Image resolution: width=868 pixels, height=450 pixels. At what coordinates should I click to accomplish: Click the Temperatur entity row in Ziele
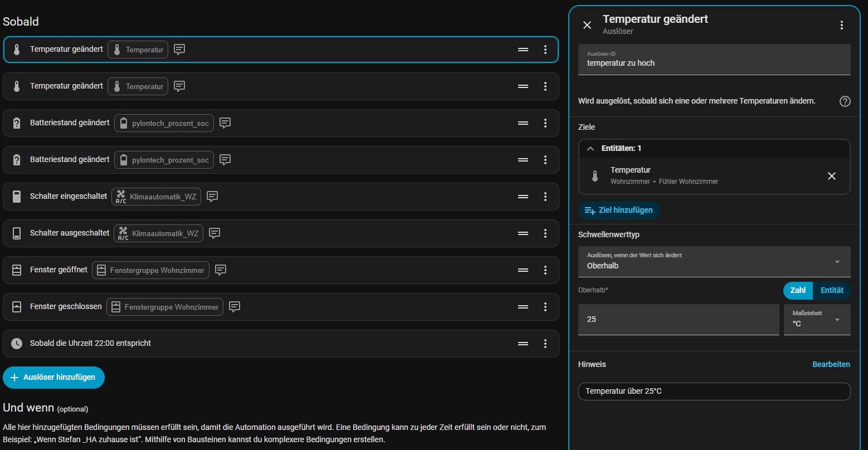[x=714, y=176]
